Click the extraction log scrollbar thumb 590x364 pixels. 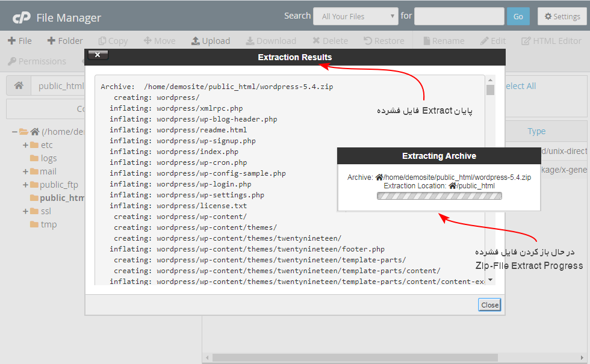490,90
